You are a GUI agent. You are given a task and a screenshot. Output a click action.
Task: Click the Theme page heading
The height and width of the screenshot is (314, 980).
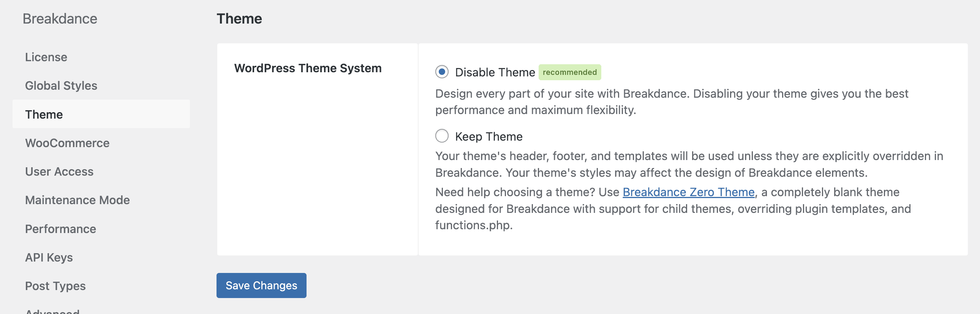tap(239, 19)
